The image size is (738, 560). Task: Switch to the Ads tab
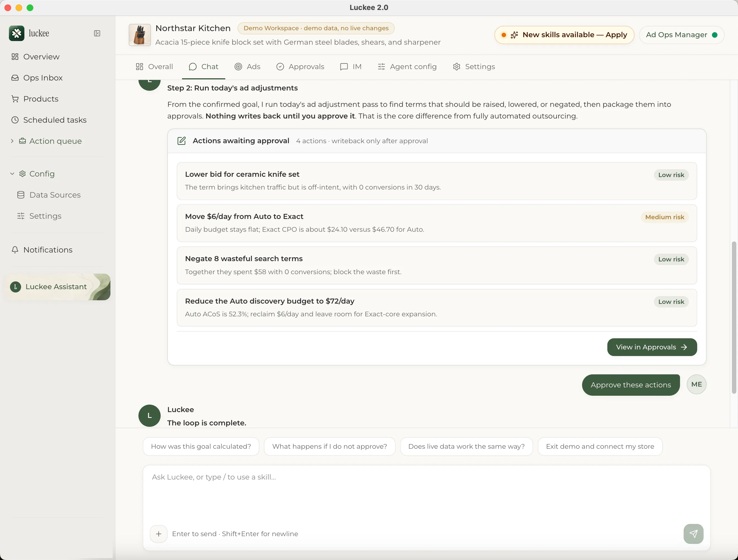coord(247,67)
